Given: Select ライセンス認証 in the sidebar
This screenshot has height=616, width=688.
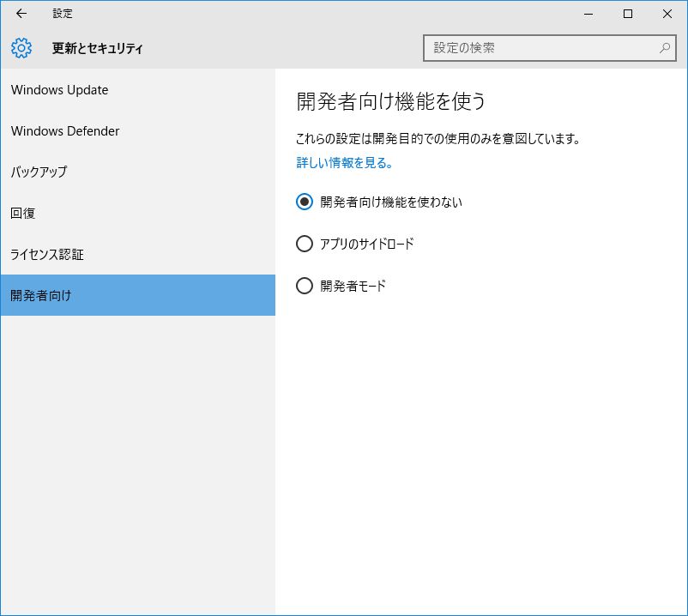Looking at the screenshot, I should (x=47, y=254).
